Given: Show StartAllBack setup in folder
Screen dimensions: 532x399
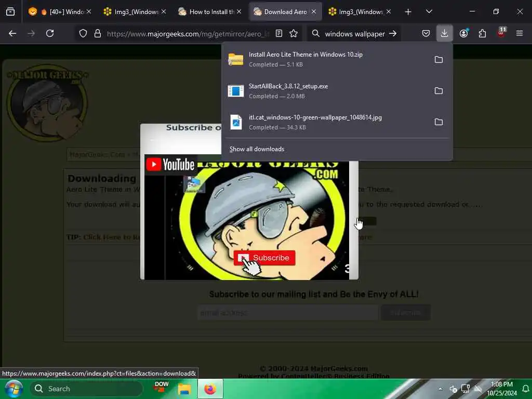Looking at the screenshot, I should (x=438, y=91).
